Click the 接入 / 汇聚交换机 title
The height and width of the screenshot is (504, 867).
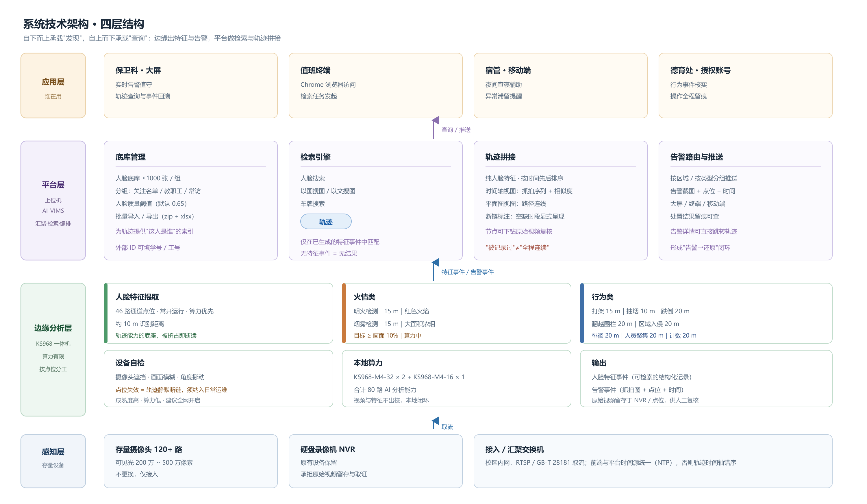514,449
